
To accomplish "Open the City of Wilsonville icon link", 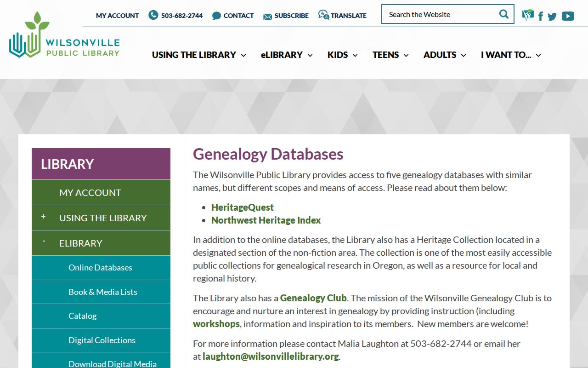I will [x=528, y=15].
